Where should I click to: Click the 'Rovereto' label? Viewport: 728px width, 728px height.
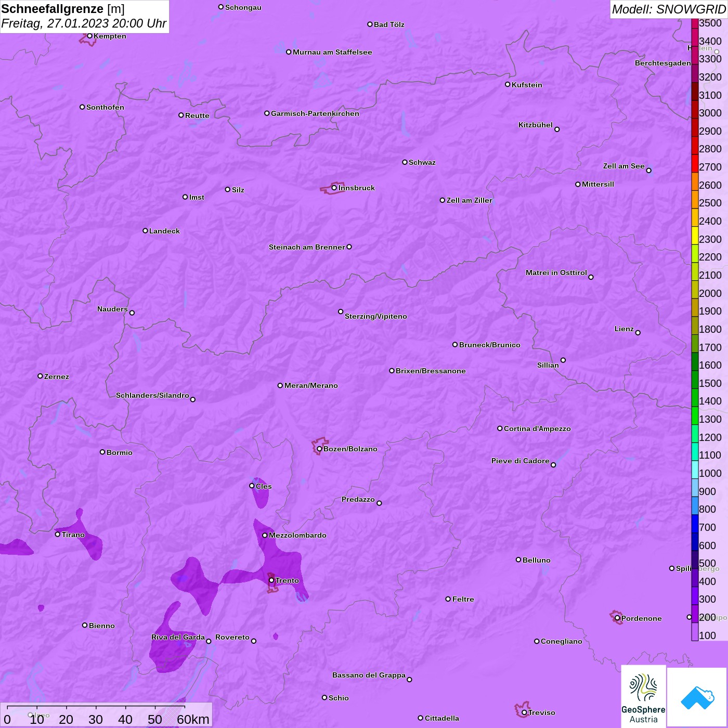click(232, 637)
